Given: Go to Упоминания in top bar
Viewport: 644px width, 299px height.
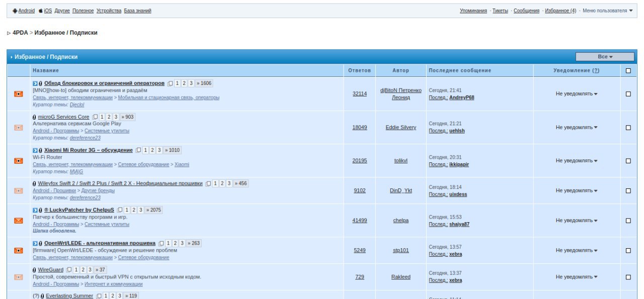Looking at the screenshot, I should tap(473, 11).
